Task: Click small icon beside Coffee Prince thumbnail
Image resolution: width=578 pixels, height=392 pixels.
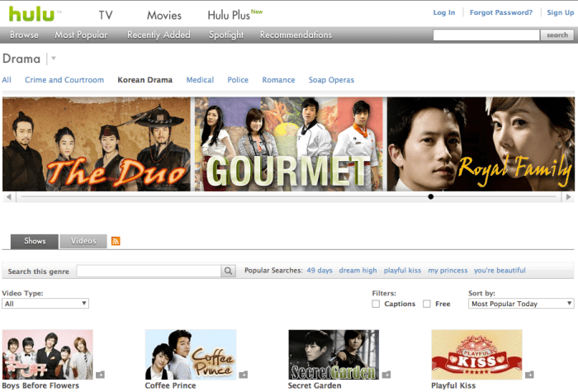Action: coord(243,375)
